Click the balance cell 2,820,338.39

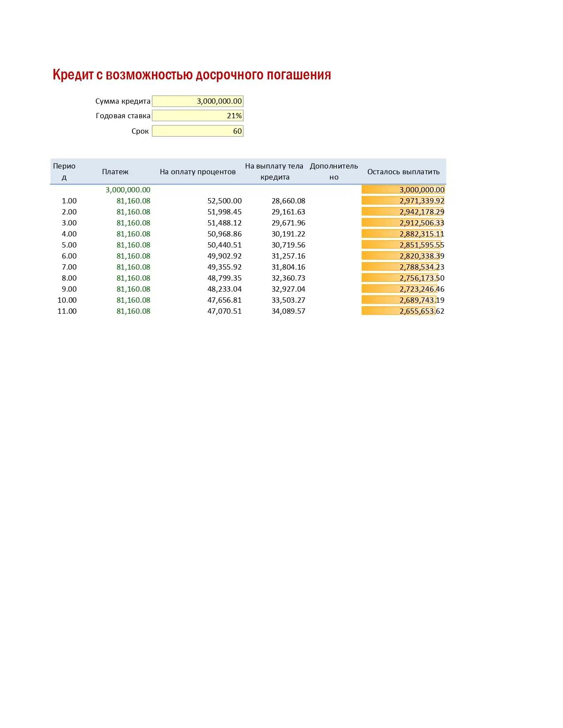click(403, 256)
